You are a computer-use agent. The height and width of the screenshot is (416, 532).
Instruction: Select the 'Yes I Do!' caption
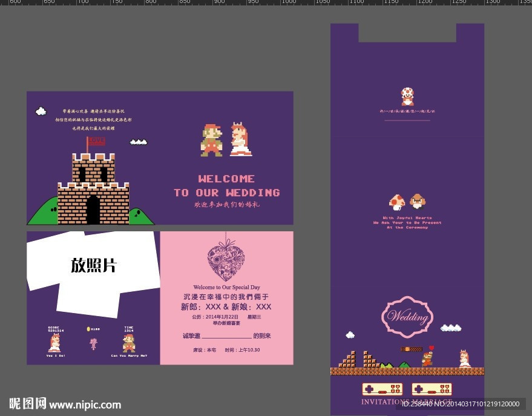pyautogui.click(x=56, y=355)
